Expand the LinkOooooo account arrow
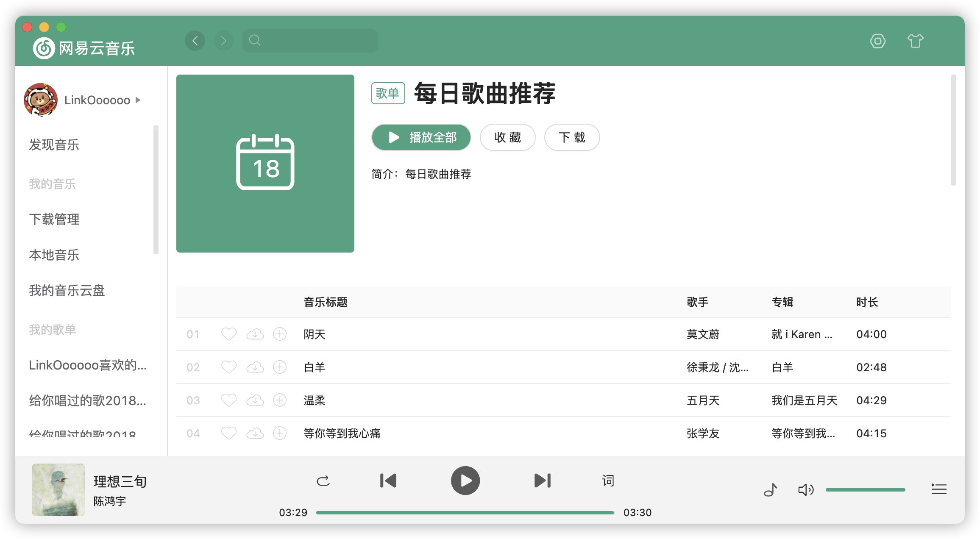This screenshot has height=539, width=980. point(138,100)
